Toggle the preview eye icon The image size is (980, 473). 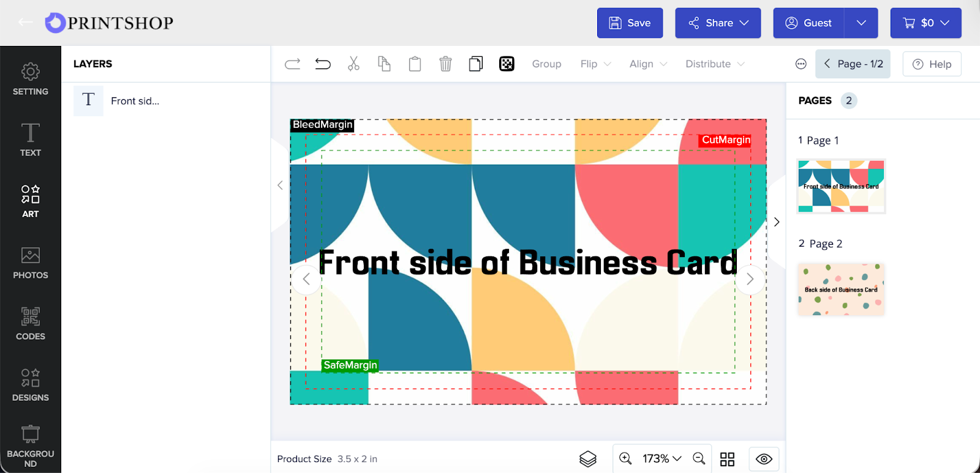click(764, 459)
